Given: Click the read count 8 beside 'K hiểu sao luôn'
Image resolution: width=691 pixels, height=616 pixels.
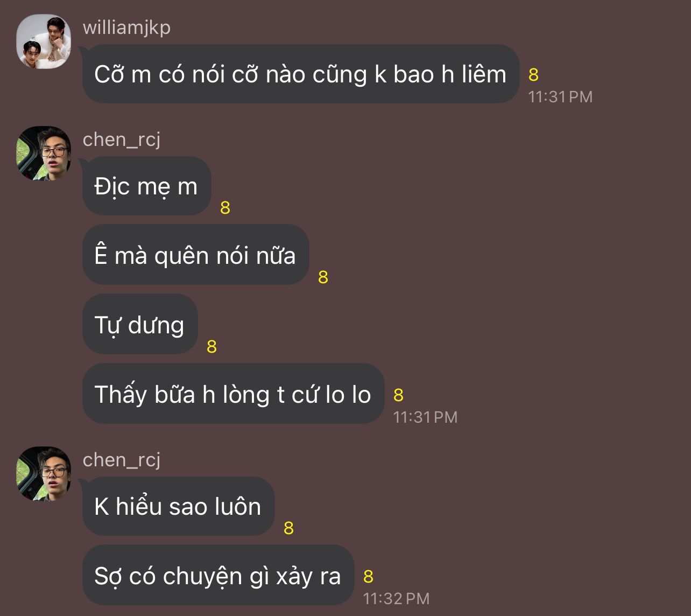Looking at the screenshot, I should point(288,528).
